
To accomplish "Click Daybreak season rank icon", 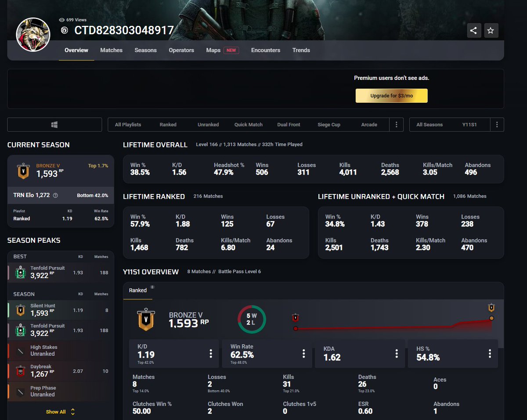I will click(21, 371).
